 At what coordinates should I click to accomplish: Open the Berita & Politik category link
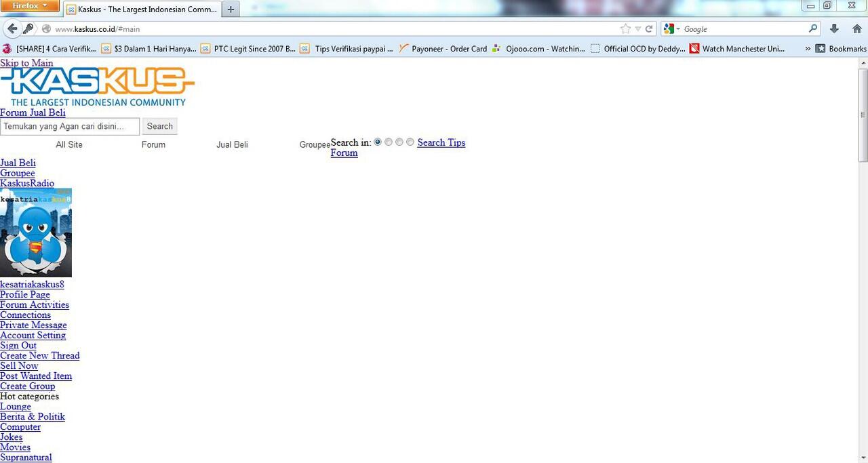[33, 416]
